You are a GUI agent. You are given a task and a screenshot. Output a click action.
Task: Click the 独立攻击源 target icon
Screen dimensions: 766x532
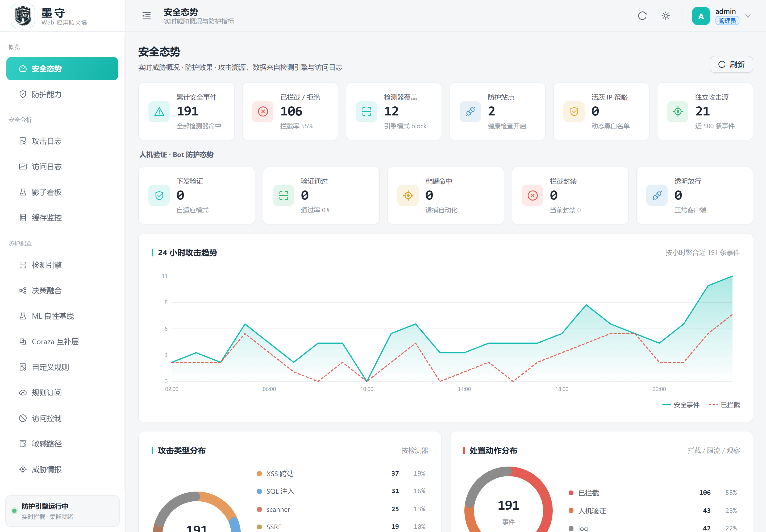click(x=678, y=112)
